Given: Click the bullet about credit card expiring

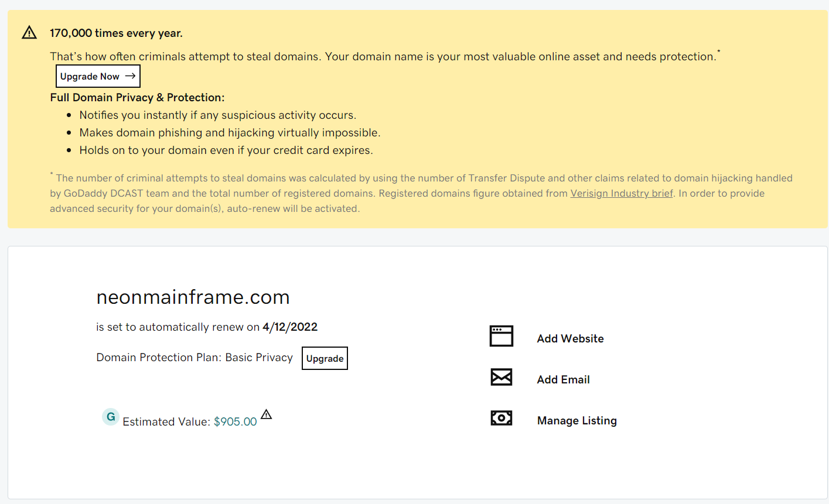Looking at the screenshot, I should (226, 150).
